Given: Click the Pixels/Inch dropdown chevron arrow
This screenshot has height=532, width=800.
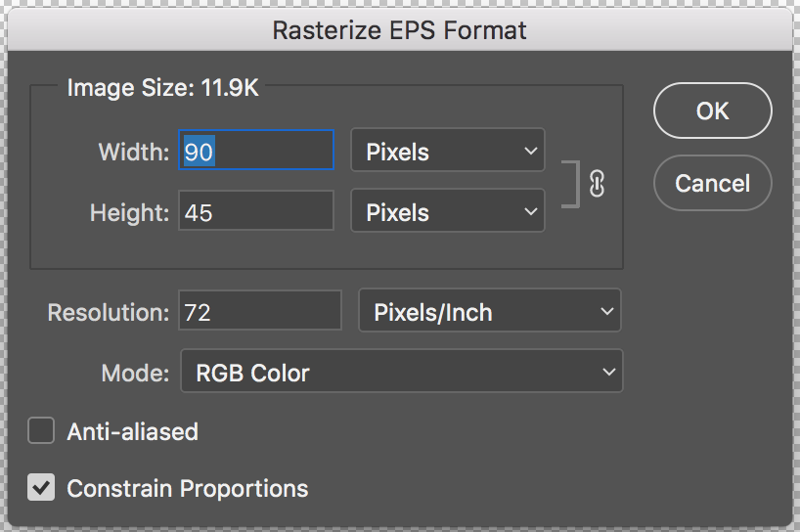Looking at the screenshot, I should (606, 311).
